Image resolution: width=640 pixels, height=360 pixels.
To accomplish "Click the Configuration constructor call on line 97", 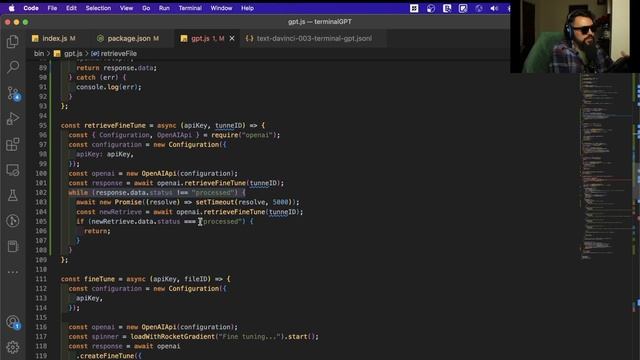I will [x=194, y=144].
